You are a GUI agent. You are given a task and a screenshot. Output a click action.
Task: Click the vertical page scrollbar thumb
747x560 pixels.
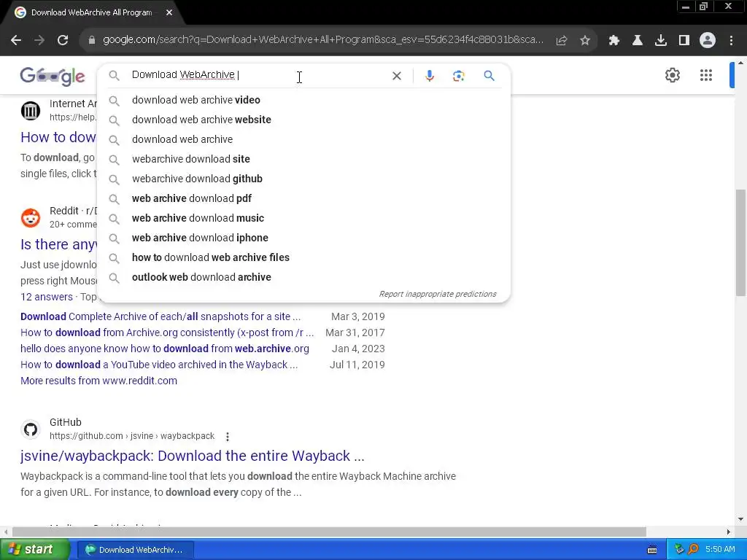point(740,243)
